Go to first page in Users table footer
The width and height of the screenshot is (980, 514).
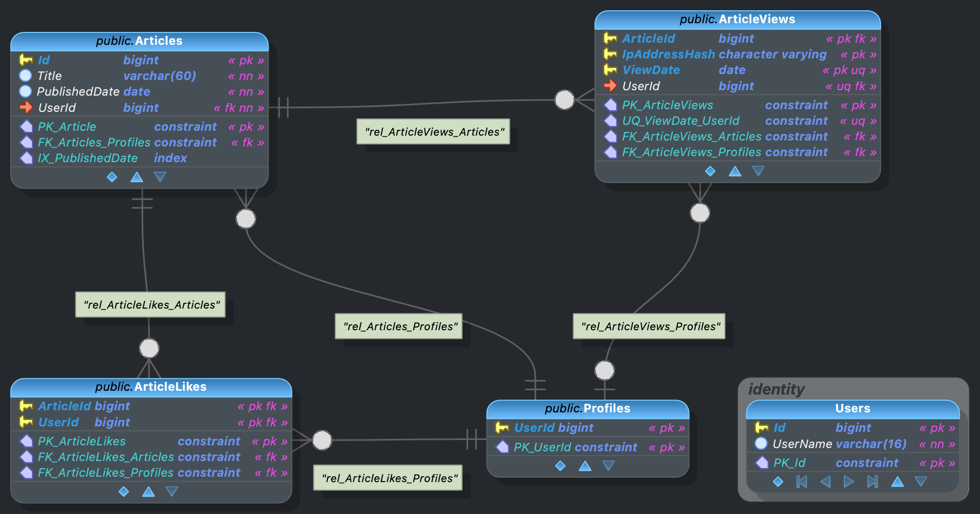tap(802, 482)
